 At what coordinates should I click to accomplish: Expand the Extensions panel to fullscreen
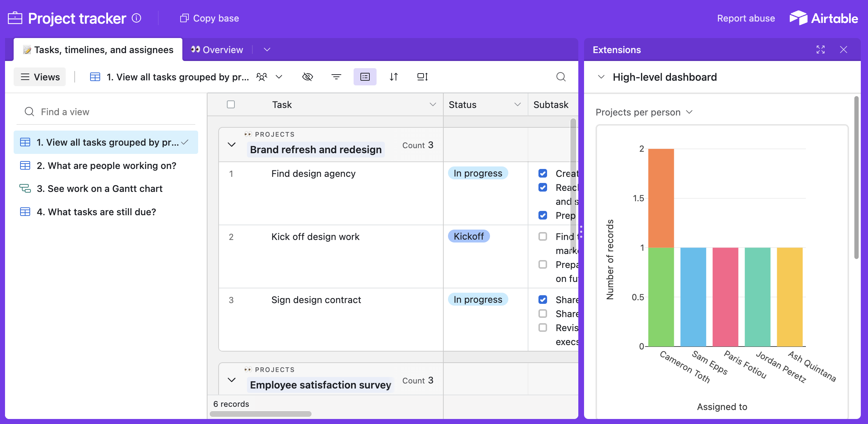point(820,50)
